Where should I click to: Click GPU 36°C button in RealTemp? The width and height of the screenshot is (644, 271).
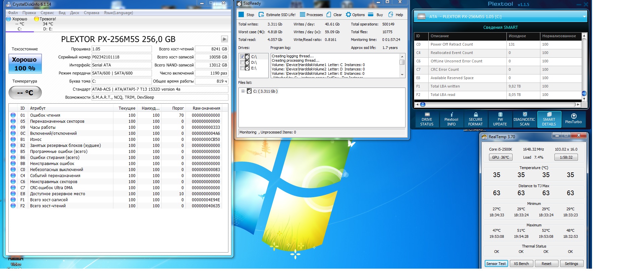[500, 157]
